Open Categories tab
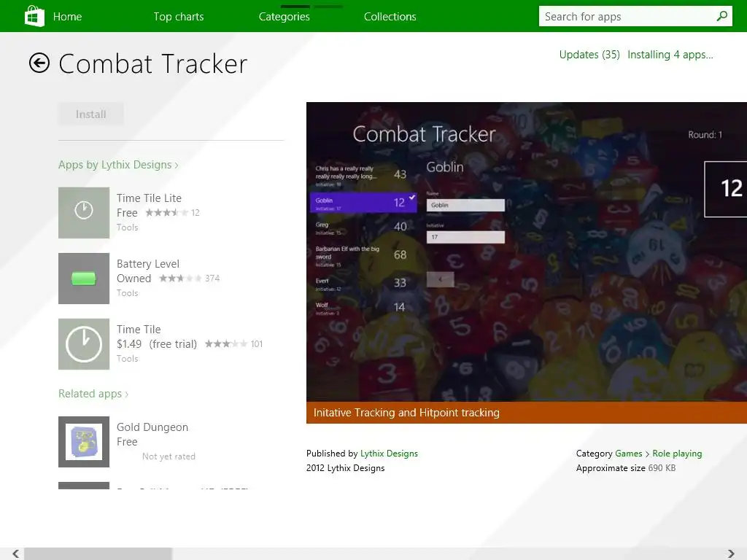The width and height of the screenshot is (747, 560). click(x=285, y=17)
